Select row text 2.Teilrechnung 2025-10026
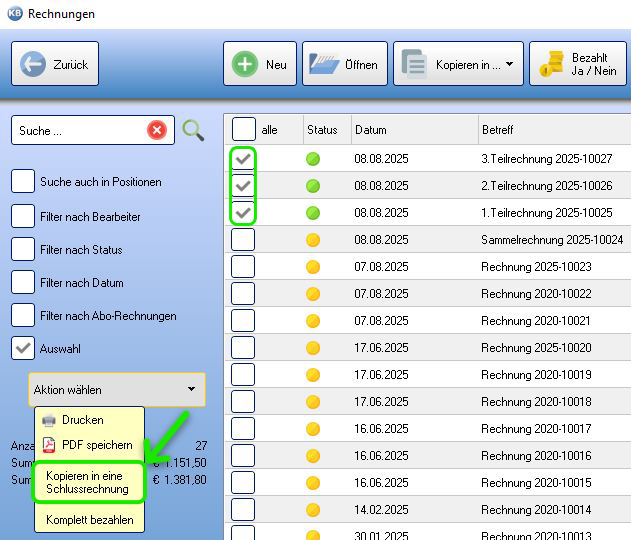This screenshot has width=631, height=540. coord(546,185)
